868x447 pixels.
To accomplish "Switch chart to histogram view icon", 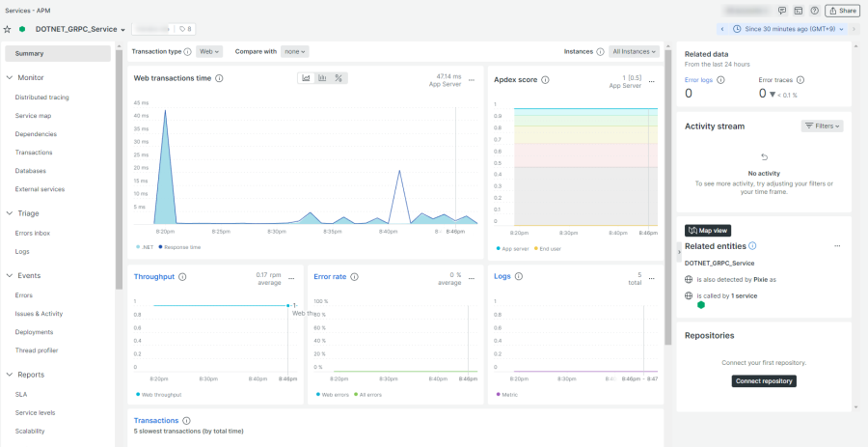I will click(x=322, y=78).
